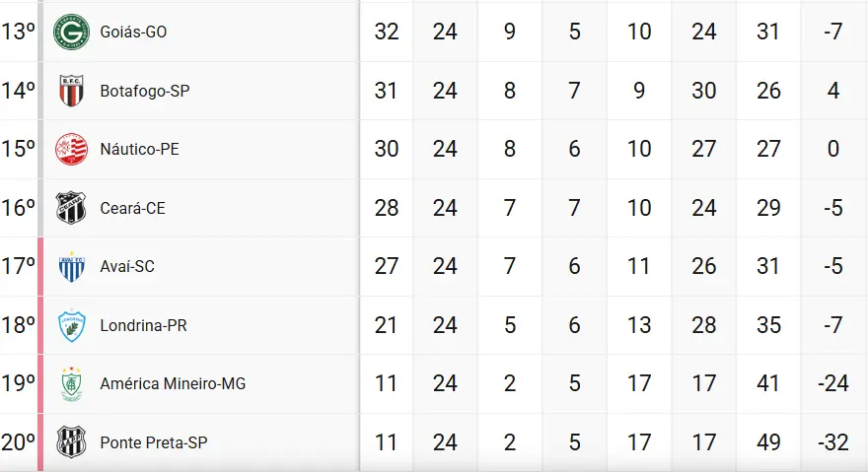Click the 17º position number
This screenshot has width=868, height=472.
click(19, 267)
